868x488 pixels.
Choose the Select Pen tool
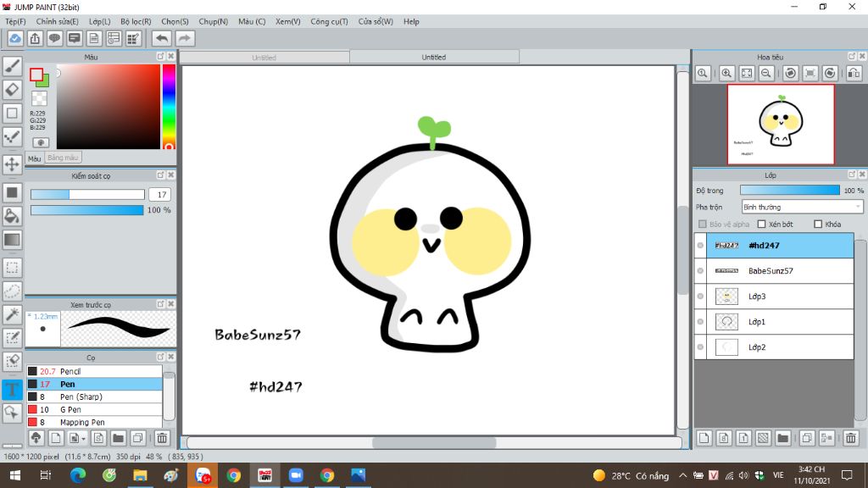point(12,337)
